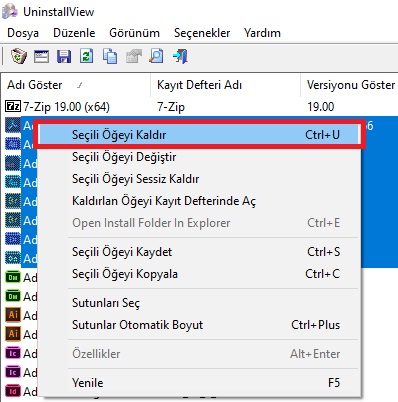Select the 7-Zip 19.00 (x64) entry icon
The height and width of the screenshot is (402, 398).
click(13, 107)
